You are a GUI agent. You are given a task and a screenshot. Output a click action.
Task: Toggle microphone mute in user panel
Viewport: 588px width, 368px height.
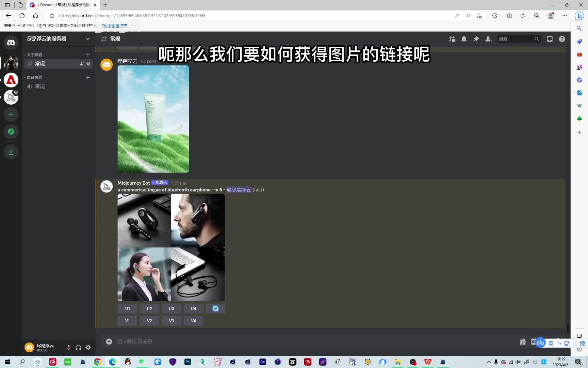(x=68, y=348)
